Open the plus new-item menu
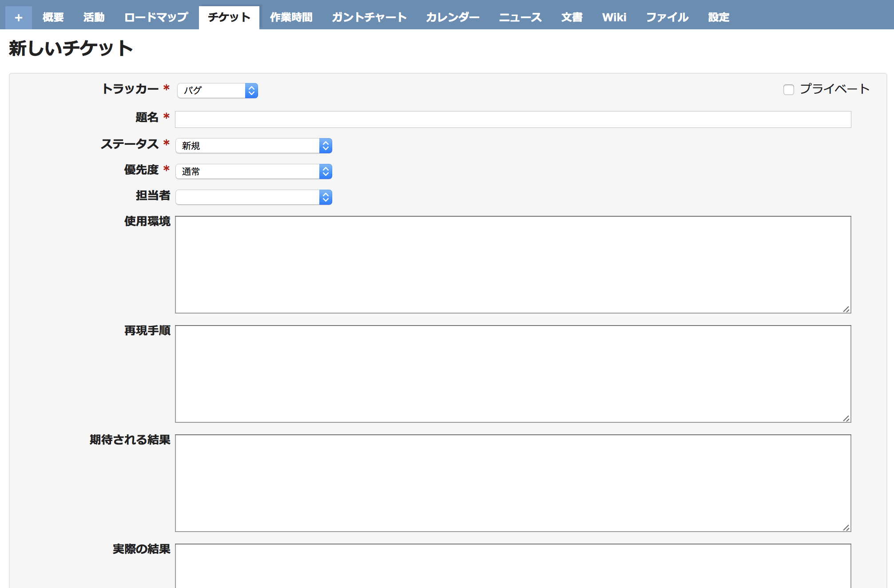This screenshot has height=588, width=894. (19, 18)
